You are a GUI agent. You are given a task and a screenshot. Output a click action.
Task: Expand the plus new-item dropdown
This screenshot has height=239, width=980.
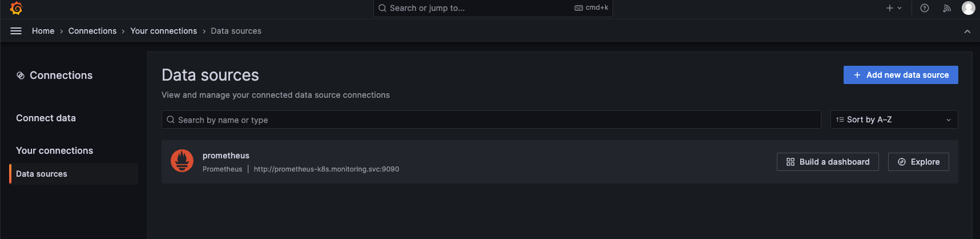pos(894,8)
